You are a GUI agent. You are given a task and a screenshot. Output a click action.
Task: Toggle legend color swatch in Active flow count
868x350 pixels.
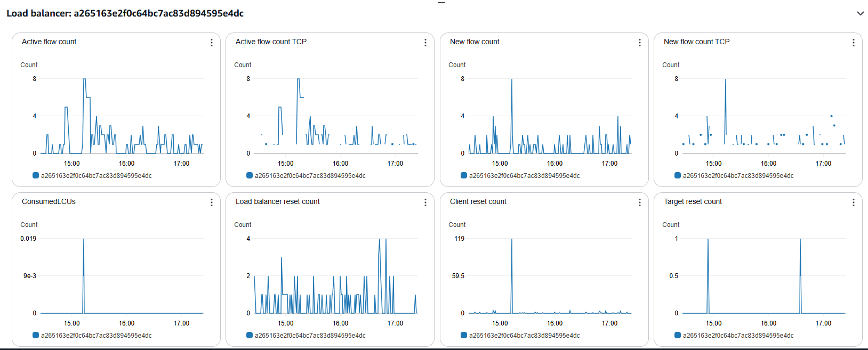36,175
